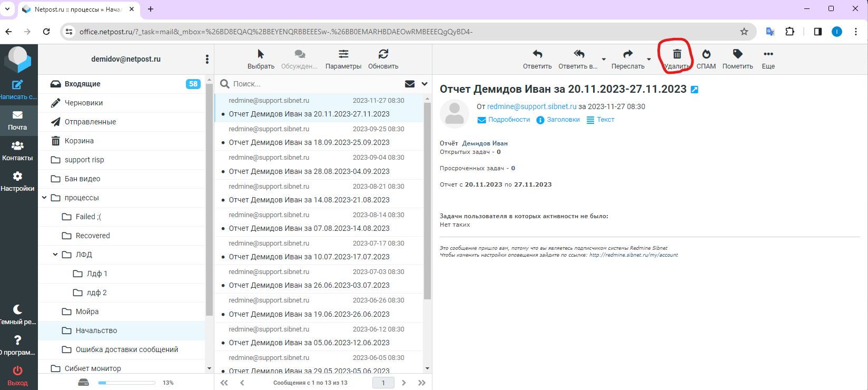Click in the Поиск search field
Screen dimensions: 868x390
pyautogui.click(x=316, y=84)
